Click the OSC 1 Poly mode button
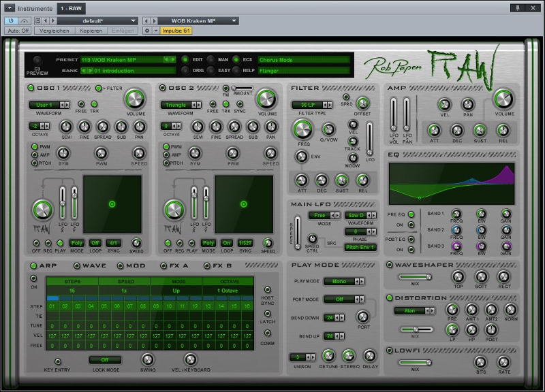This screenshot has width=545, height=392. pyautogui.click(x=77, y=243)
